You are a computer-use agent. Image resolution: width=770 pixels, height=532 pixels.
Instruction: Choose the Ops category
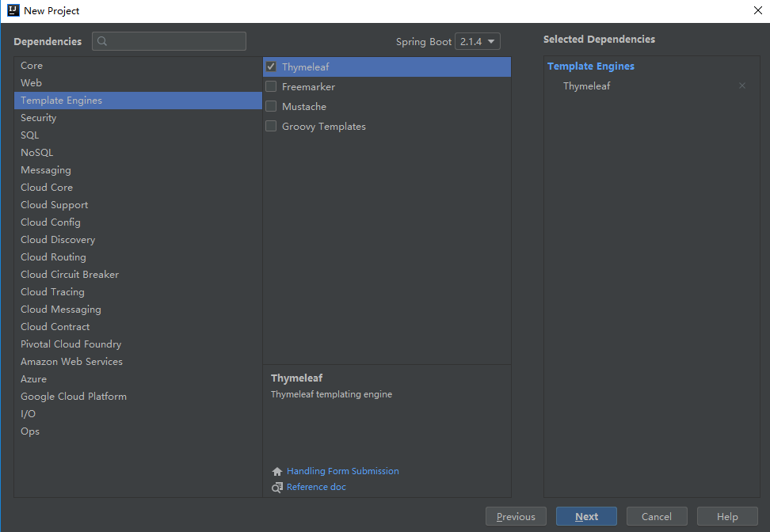click(x=138, y=431)
